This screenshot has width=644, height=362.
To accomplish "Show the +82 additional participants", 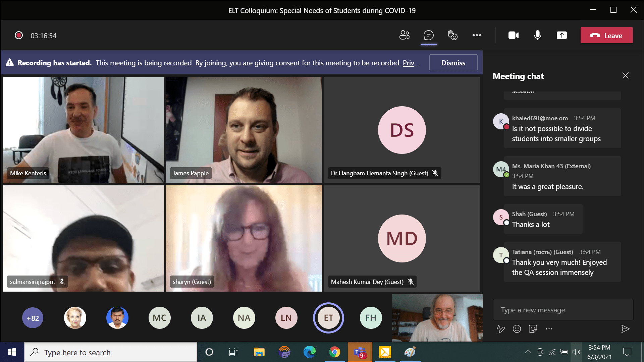I will 33,318.
